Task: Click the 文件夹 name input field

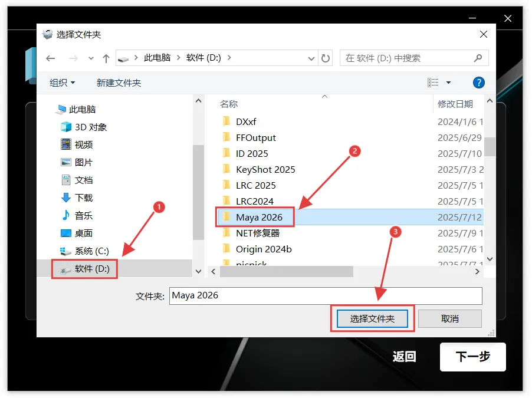Action: tap(326, 296)
